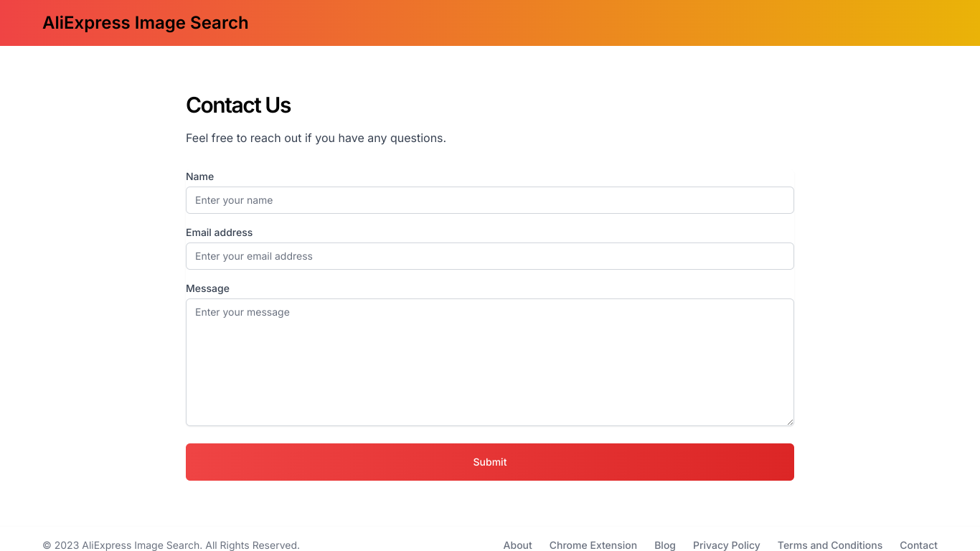Visit the Chrome Extension page link
The width and height of the screenshot is (980, 551).
tap(593, 545)
